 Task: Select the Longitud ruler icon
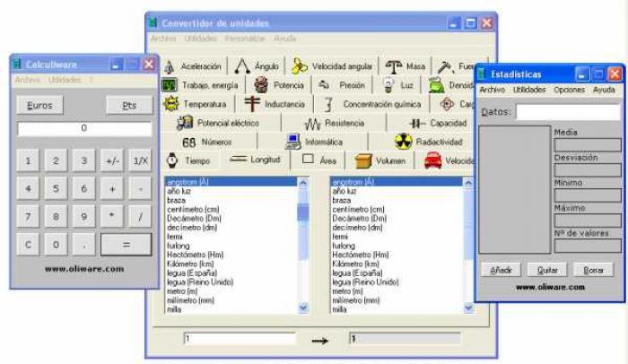tap(239, 159)
